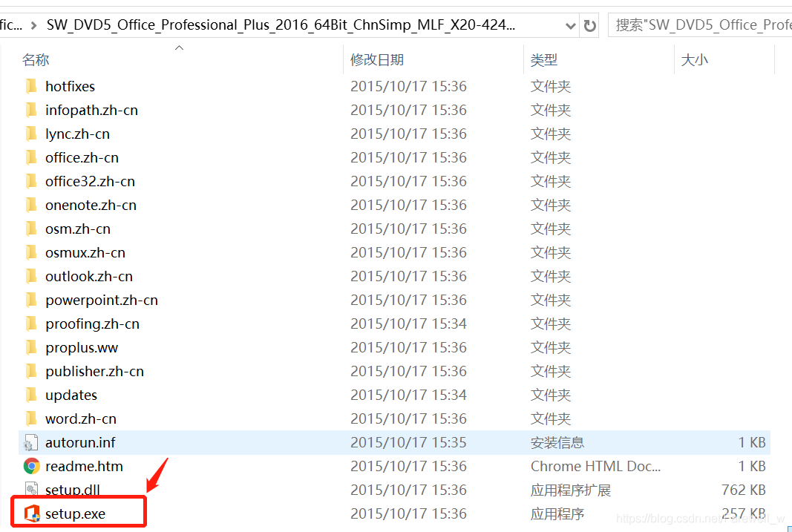
Task: Click the outlook.zh-cn folder name
Action: (x=89, y=276)
